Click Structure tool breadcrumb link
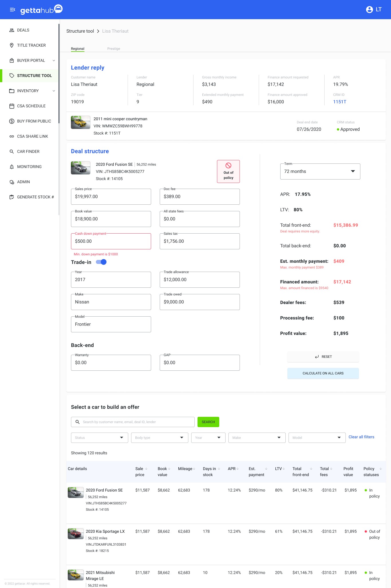The width and height of the screenshot is (391, 588). coord(80,31)
